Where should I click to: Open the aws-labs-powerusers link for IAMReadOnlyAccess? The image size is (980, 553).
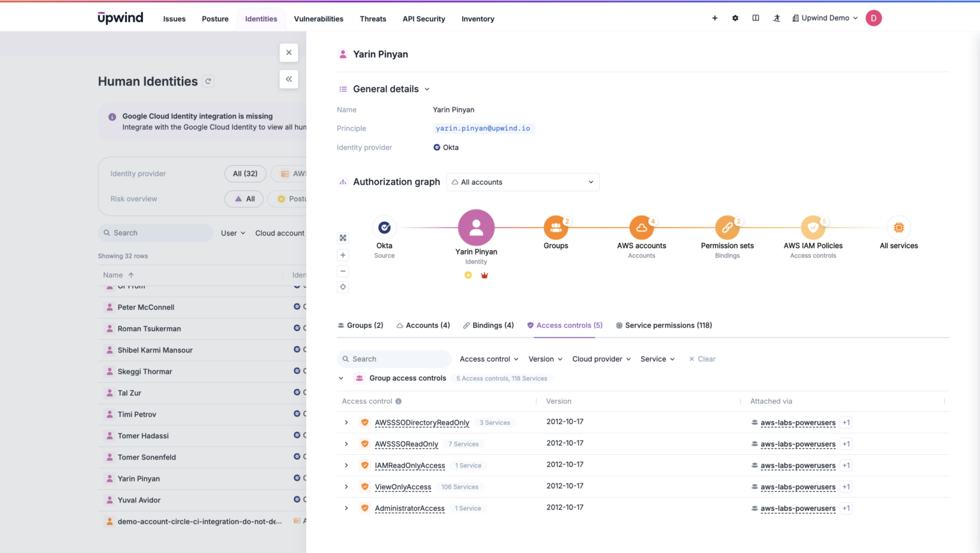tap(798, 465)
